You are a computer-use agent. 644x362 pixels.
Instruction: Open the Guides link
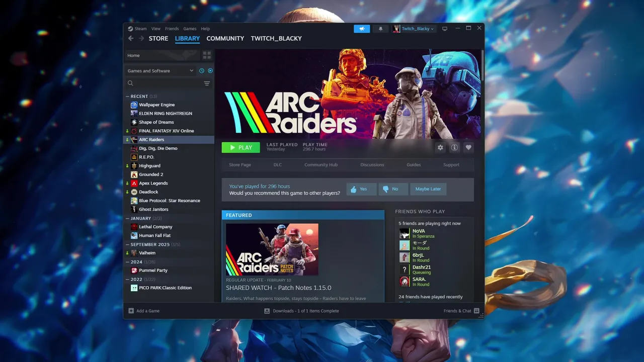(414, 165)
